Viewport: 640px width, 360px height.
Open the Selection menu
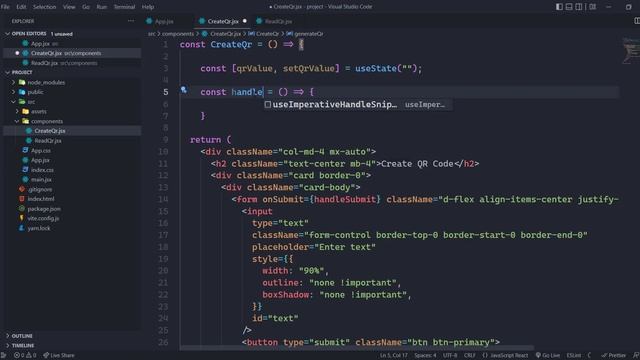tap(44, 7)
